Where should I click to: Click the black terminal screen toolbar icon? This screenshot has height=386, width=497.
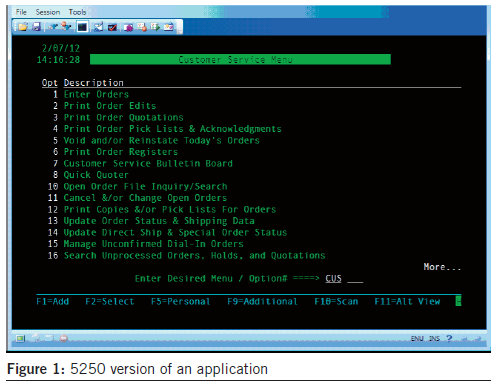pyautogui.click(x=82, y=27)
